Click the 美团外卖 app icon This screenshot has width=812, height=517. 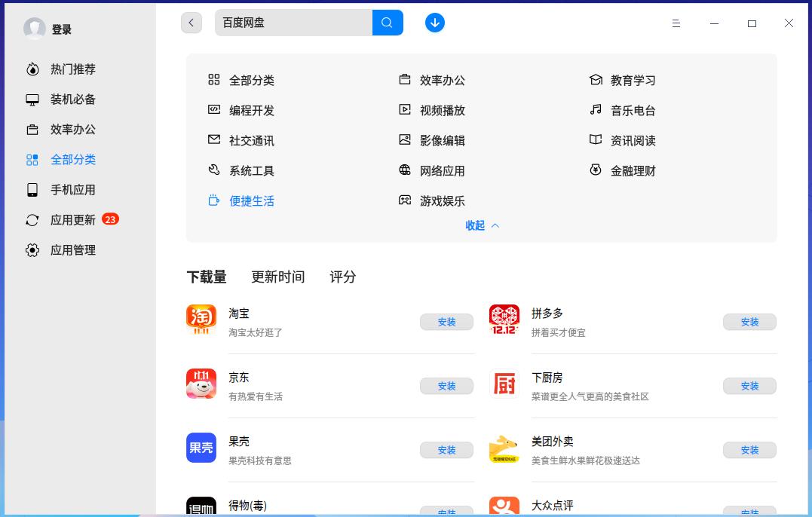point(504,448)
